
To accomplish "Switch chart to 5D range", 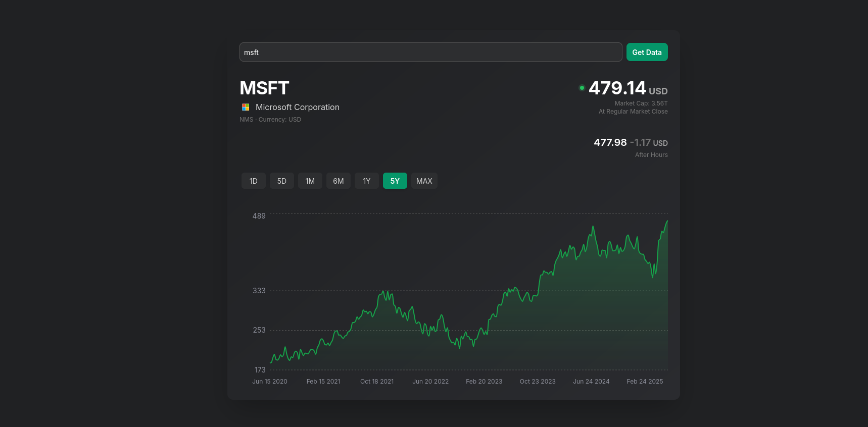I will click(282, 181).
